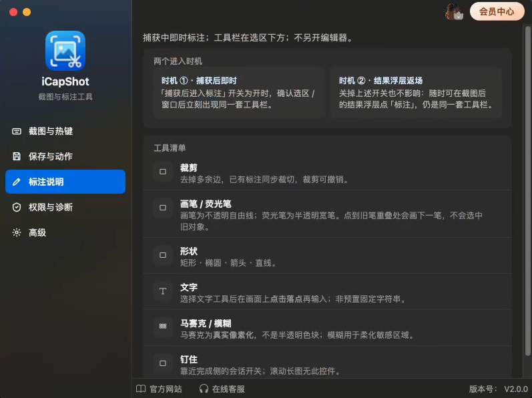Click the 钉住 tool title
Image resolution: width=532 pixels, height=398 pixels.
(189, 359)
